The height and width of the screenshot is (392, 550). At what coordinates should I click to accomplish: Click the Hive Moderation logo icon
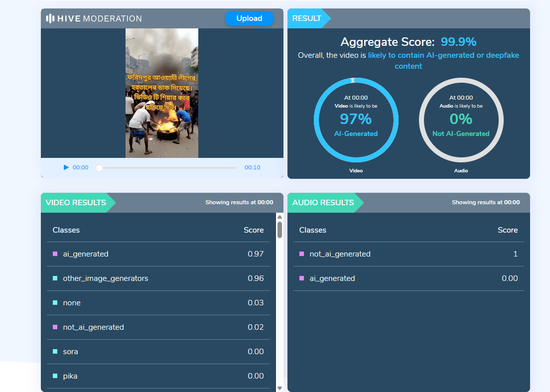coord(50,18)
